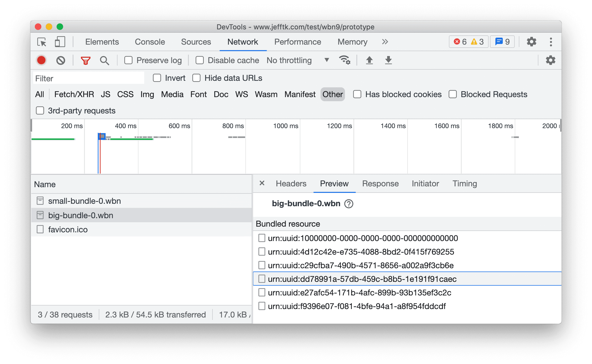Click the Other filter button

click(x=332, y=94)
